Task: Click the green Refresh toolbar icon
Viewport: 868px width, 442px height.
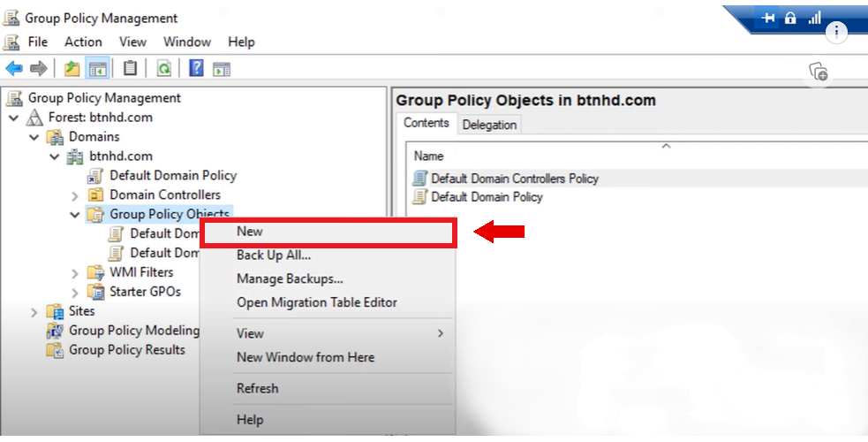Action: [x=164, y=69]
